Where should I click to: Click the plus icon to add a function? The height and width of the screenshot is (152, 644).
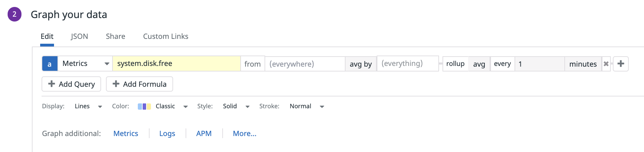(x=620, y=64)
